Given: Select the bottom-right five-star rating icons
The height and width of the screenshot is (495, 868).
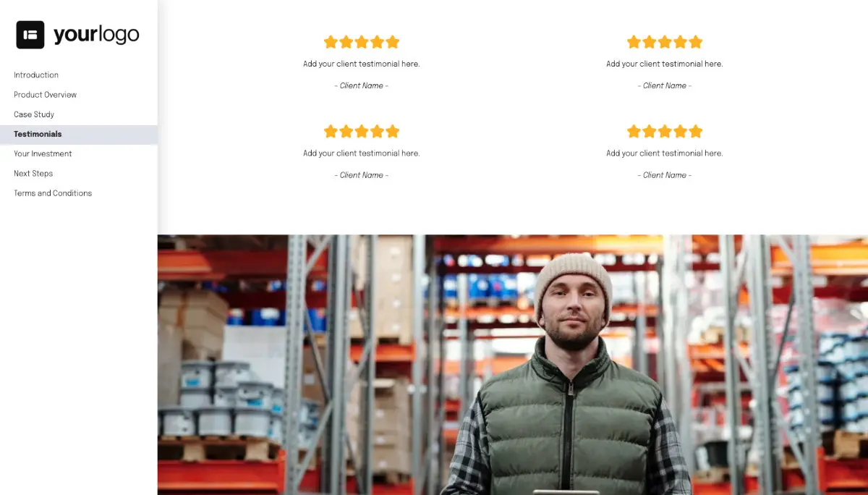Looking at the screenshot, I should point(665,131).
